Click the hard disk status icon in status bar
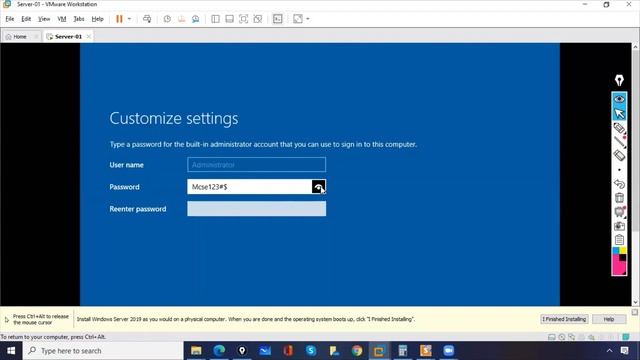640x360 pixels. [x=551, y=337]
